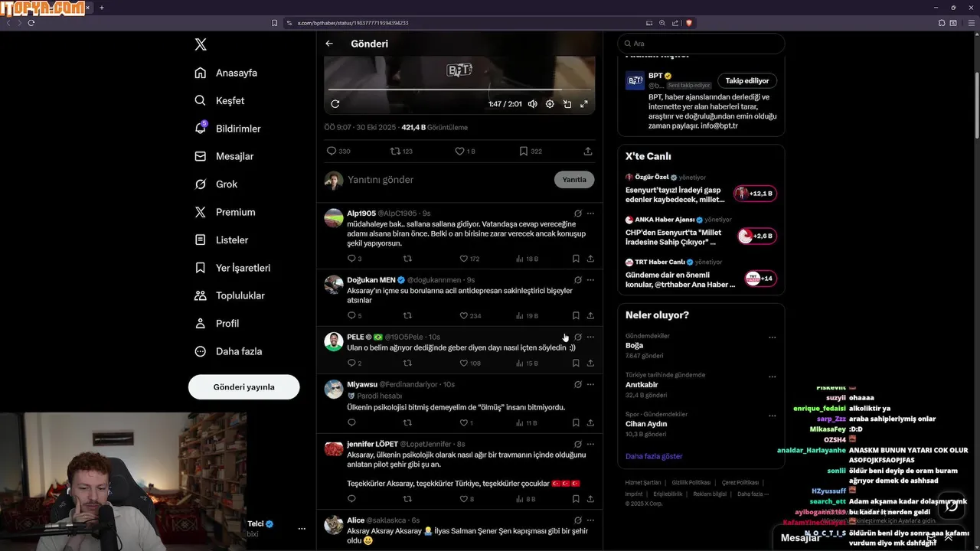
Task: Open the X logo home link
Action: tap(201, 44)
